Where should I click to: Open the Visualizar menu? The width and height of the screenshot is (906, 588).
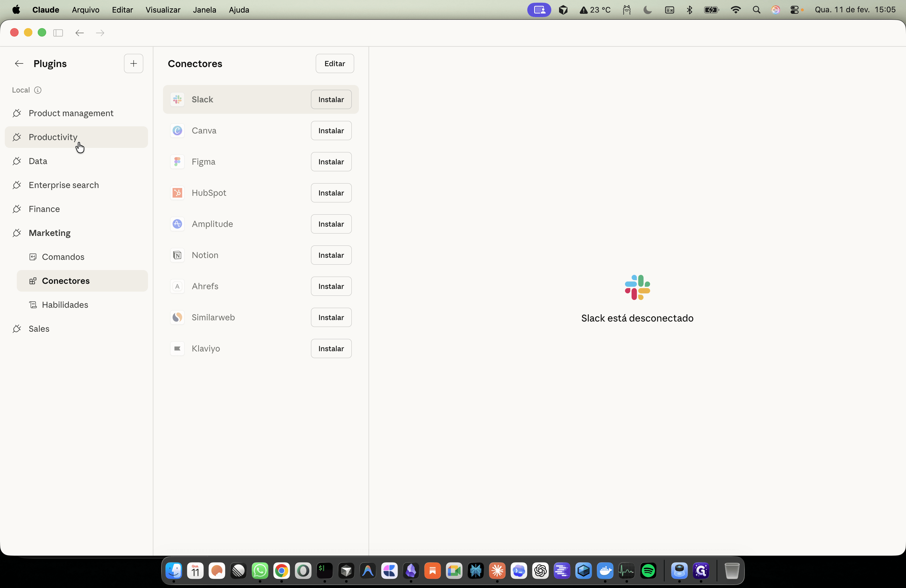click(163, 10)
